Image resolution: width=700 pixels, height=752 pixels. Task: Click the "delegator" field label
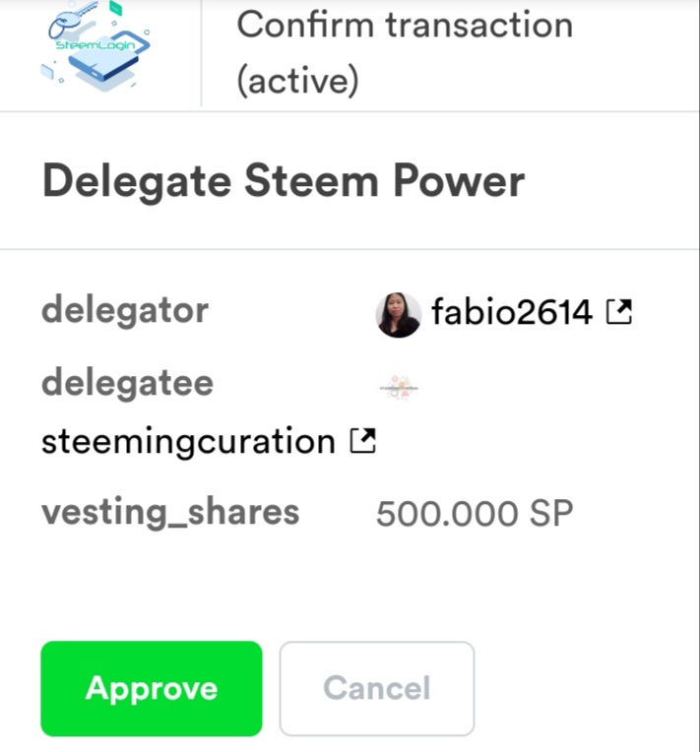(124, 311)
